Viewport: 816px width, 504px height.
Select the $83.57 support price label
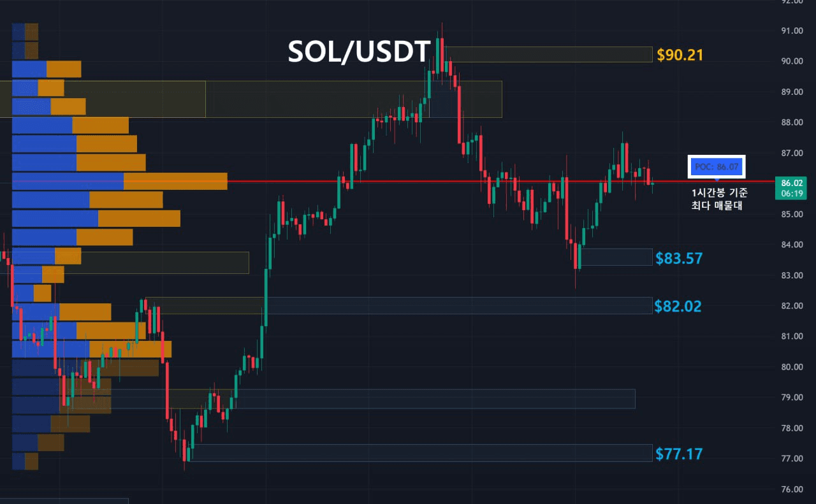tap(679, 258)
